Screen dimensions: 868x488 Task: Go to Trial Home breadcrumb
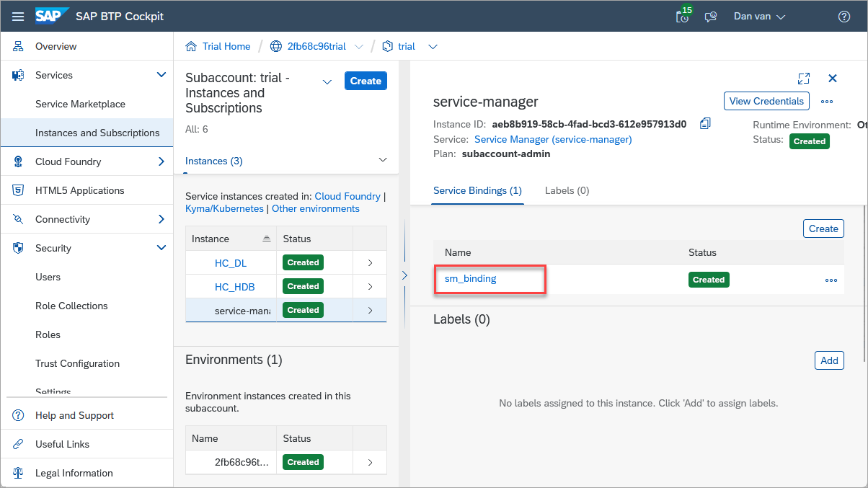click(x=226, y=46)
